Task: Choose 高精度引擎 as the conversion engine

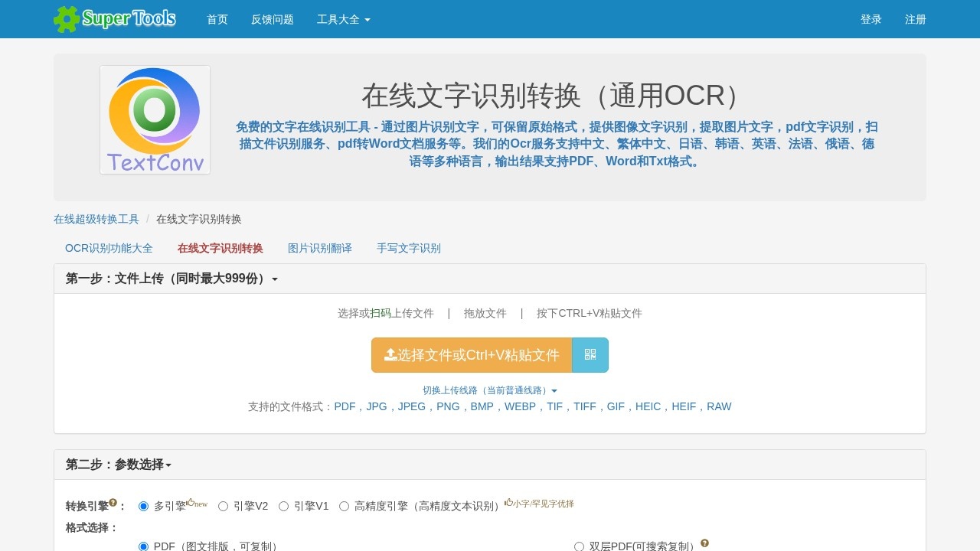Action: 344,506
